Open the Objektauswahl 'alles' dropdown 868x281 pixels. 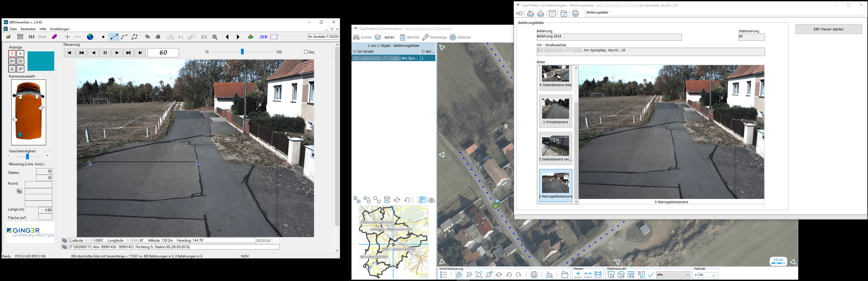coord(687,275)
